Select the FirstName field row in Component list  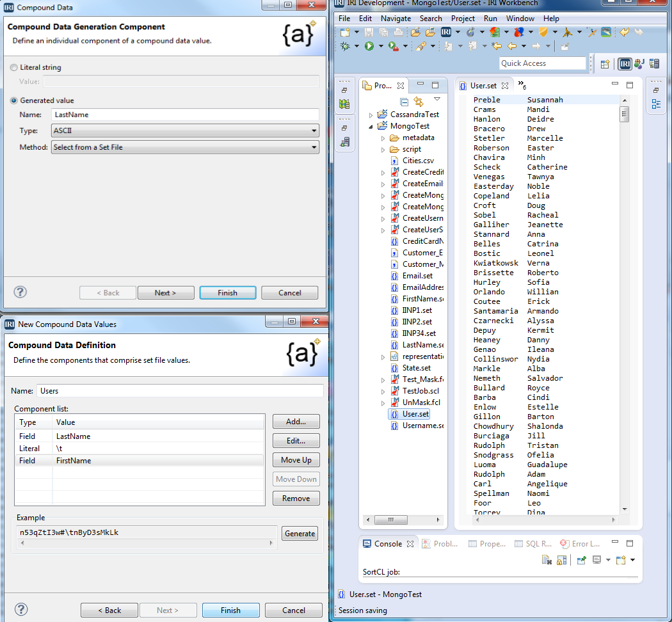click(x=140, y=461)
